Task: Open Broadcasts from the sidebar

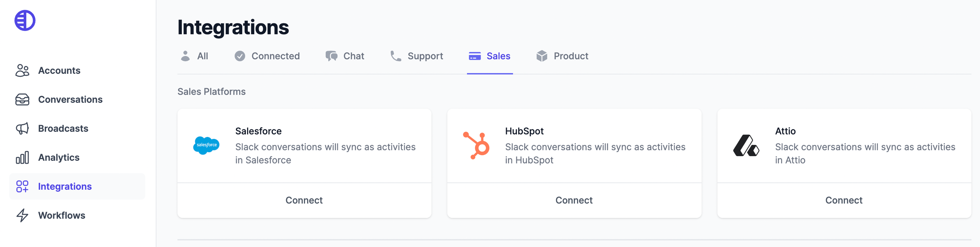Action: pyautogui.click(x=63, y=128)
